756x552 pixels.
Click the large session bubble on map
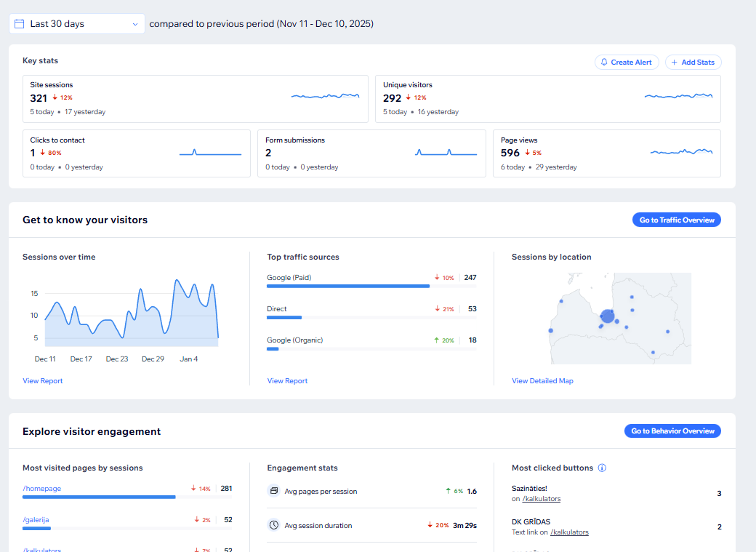click(608, 316)
